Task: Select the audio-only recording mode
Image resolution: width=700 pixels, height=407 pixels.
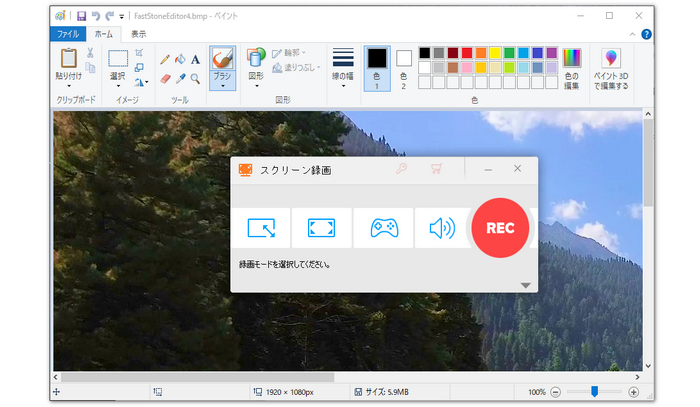Action: 441,228
